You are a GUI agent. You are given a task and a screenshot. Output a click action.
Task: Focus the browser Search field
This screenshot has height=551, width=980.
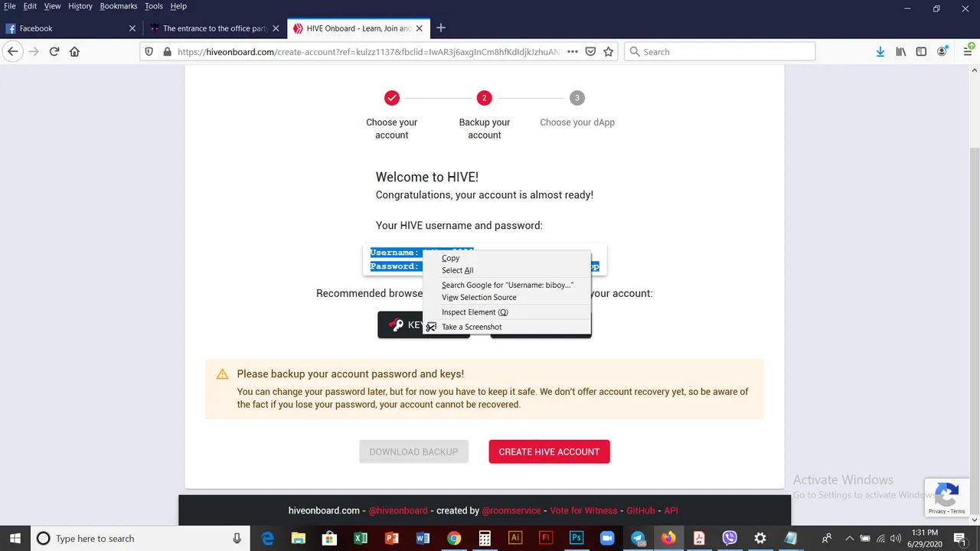click(720, 51)
